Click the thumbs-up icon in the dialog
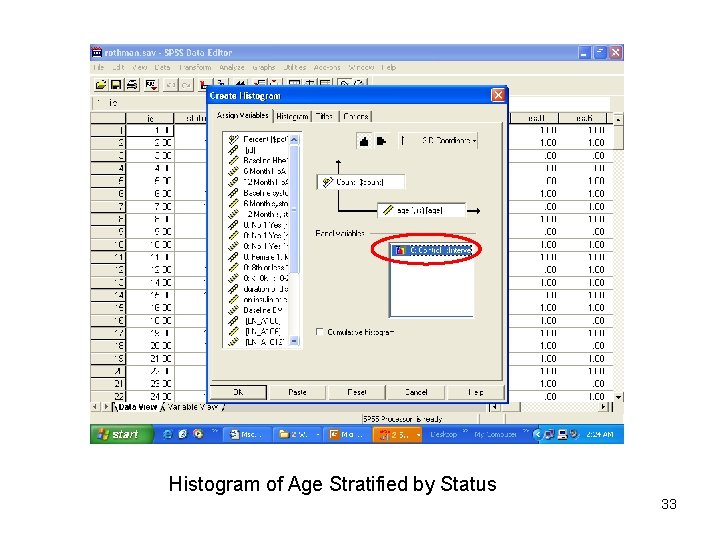The image size is (720, 540). [x=364, y=141]
